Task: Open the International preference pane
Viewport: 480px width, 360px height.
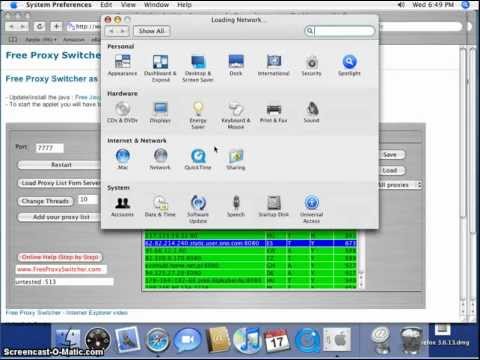Action: (274, 66)
